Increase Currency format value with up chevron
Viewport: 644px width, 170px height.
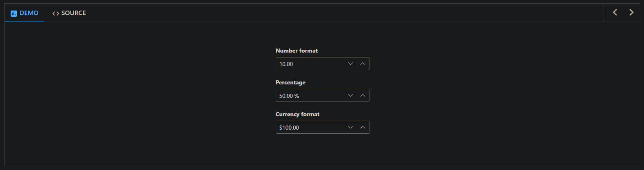click(x=363, y=127)
